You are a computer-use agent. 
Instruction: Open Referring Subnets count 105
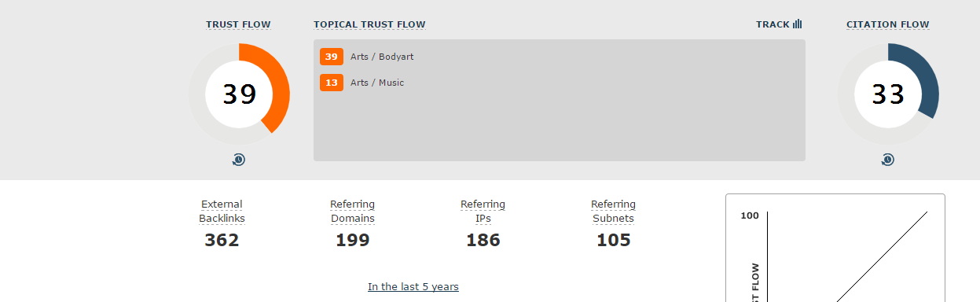pyautogui.click(x=614, y=241)
